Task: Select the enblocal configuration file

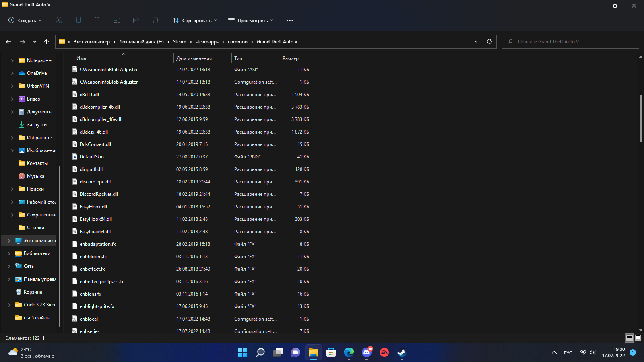Action: (89, 319)
